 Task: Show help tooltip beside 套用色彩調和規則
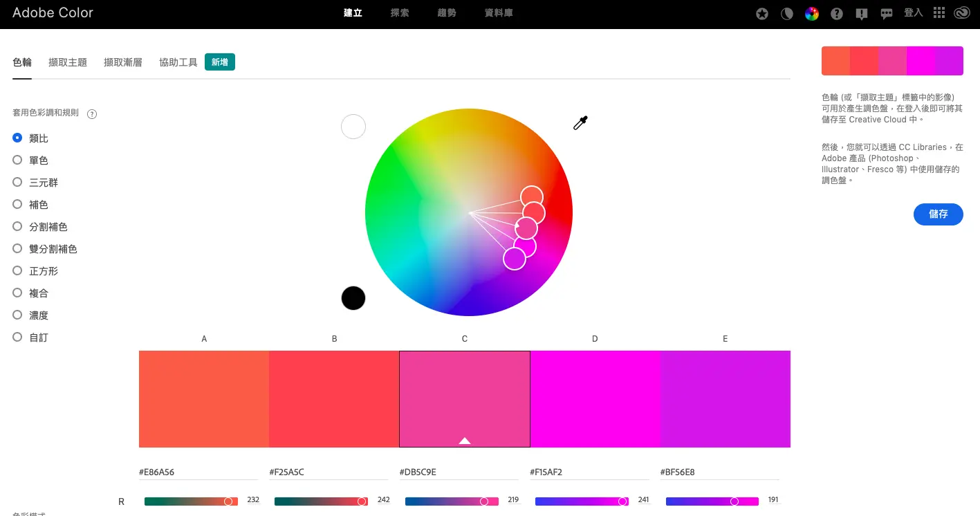(92, 113)
